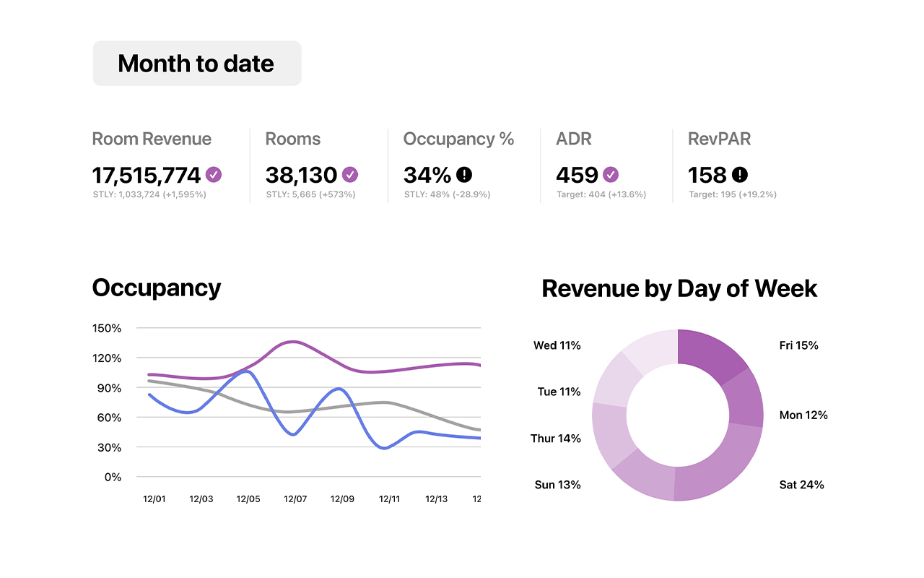Click the Occupancy chart heading
Viewport: 924px width, 578px height.
157,288
